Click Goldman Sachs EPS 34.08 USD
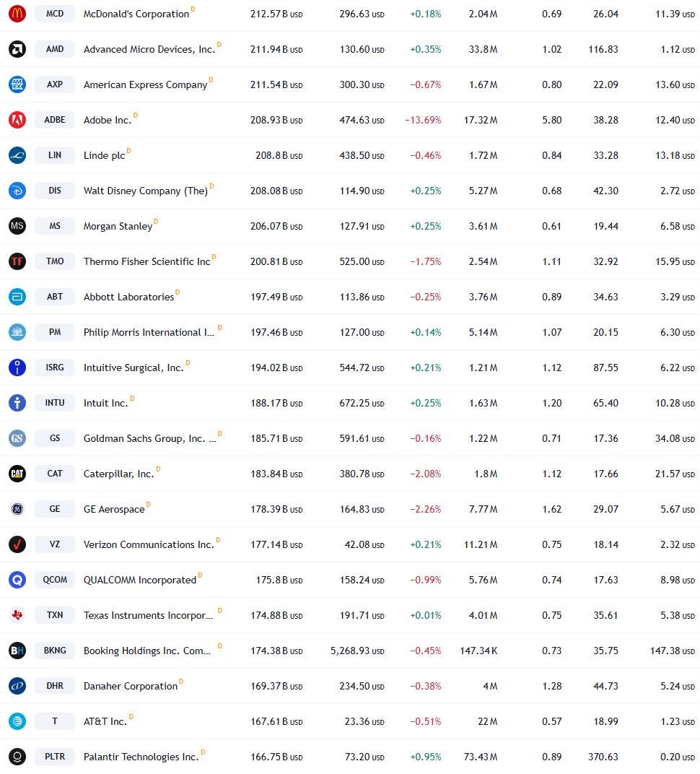The image size is (700, 774). pos(675,439)
